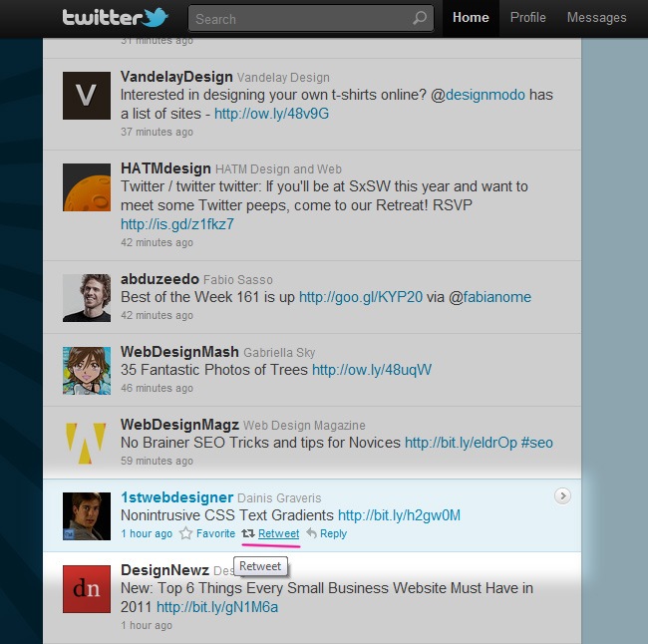
Task: Click 'Dainis Graveris' name text
Action: tap(279, 498)
